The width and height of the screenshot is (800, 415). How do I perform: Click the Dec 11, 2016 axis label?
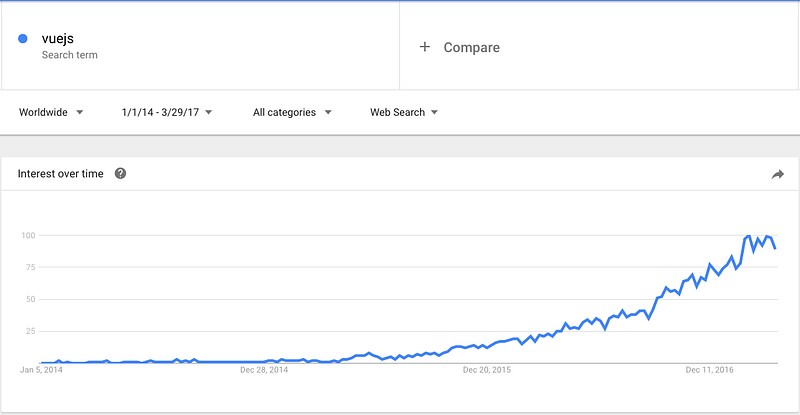[x=709, y=369]
